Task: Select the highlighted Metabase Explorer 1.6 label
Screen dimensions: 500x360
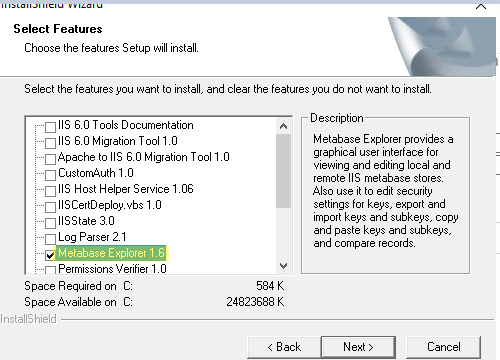Action: [111, 253]
